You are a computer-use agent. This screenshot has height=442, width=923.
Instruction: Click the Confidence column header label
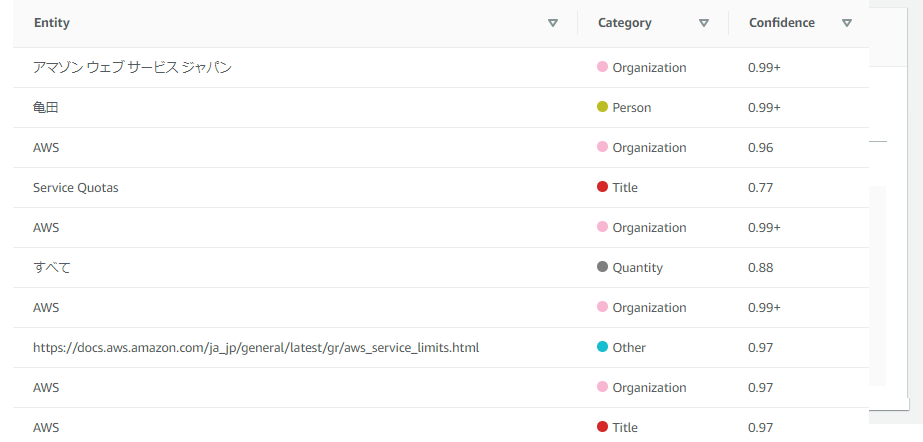pyautogui.click(x=782, y=23)
